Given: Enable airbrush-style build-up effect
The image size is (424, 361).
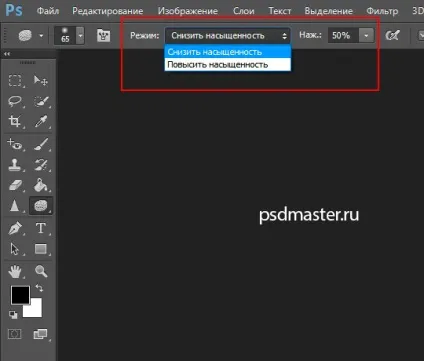Looking at the screenshot, I should [392, 35].
